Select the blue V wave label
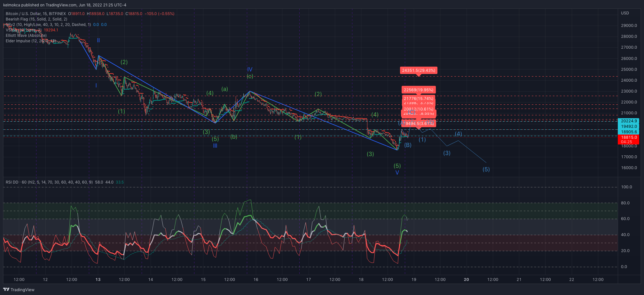Image resolution: width=644 pixels, height=295 pixels. tap(397, 173)
